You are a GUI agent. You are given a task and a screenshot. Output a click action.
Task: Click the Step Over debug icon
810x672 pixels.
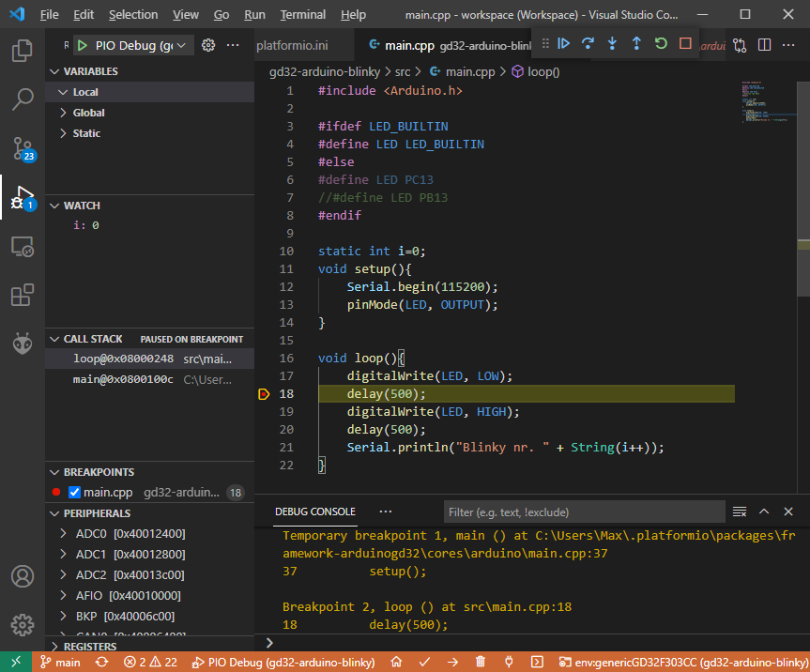[x=588, y=43]
